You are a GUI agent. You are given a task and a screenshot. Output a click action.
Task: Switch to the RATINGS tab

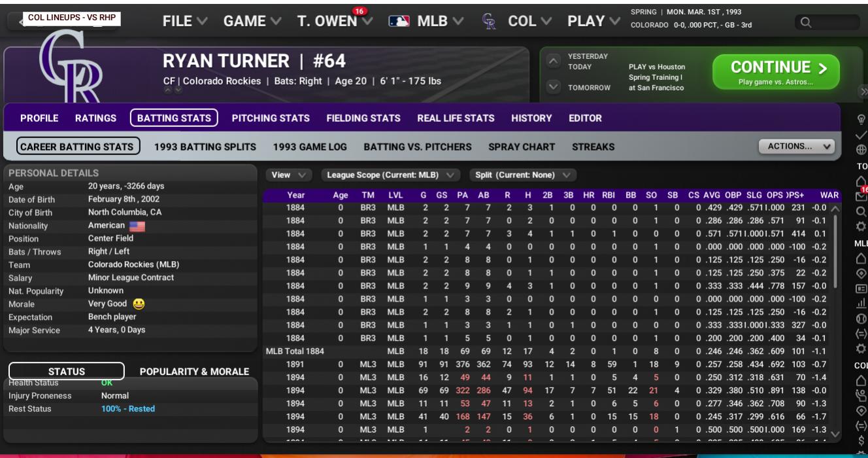pos(95,118)
